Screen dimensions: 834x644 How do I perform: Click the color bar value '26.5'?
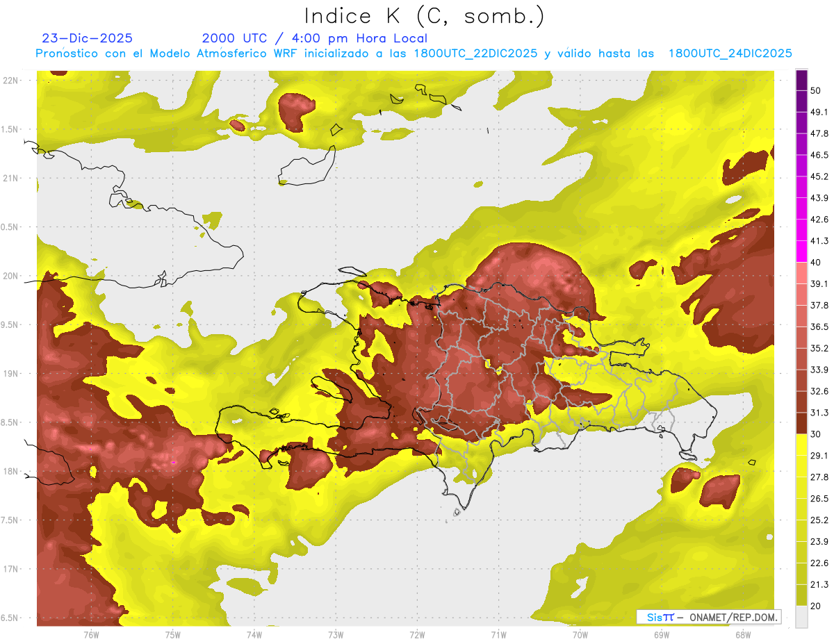(x=819, y=499)
